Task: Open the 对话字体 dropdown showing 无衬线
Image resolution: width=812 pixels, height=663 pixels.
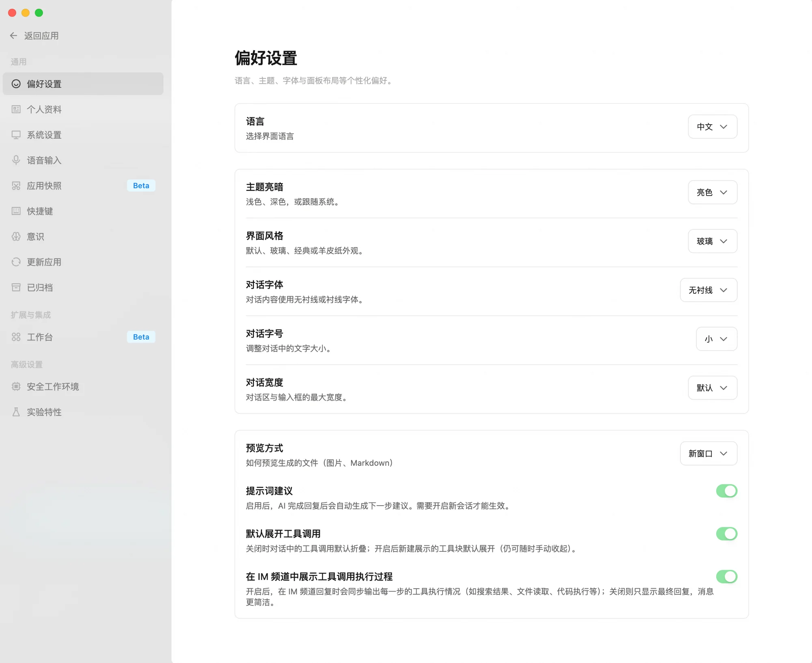Action: pos(708,290)
